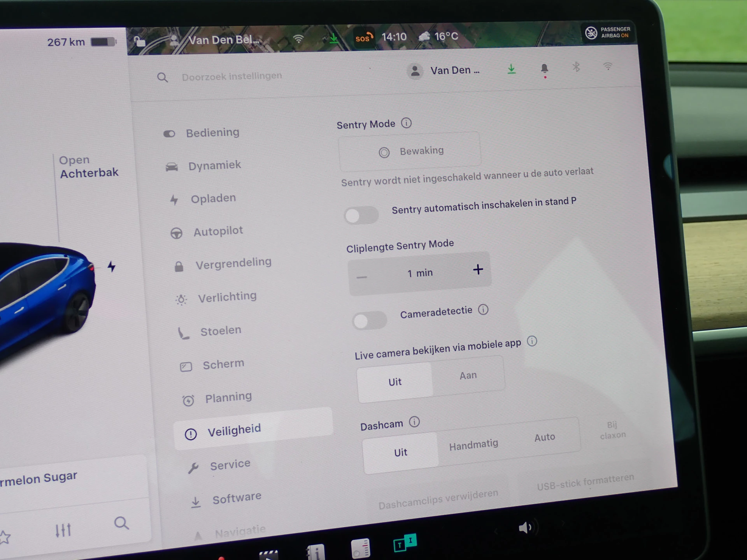Screen dimensions: 747x560
Task: Tap the charging bolt icon near car
Action: click(112, 267)
